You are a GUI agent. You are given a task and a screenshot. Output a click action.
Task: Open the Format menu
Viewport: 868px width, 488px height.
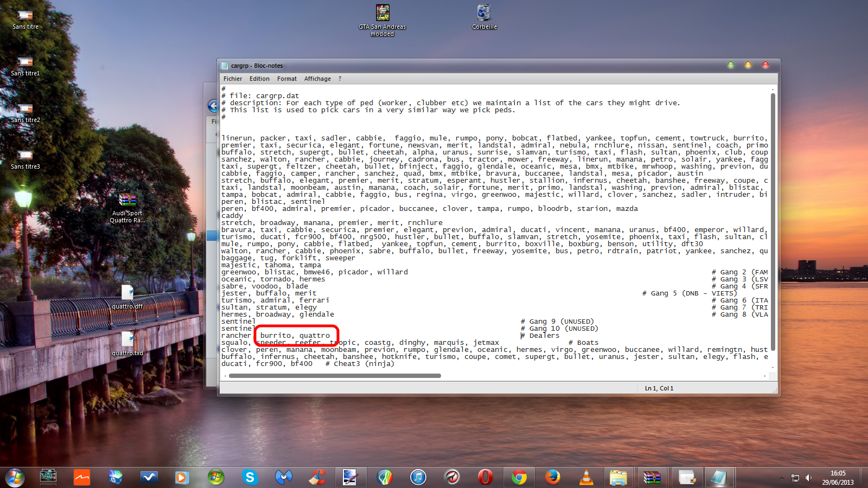[287, 79]
